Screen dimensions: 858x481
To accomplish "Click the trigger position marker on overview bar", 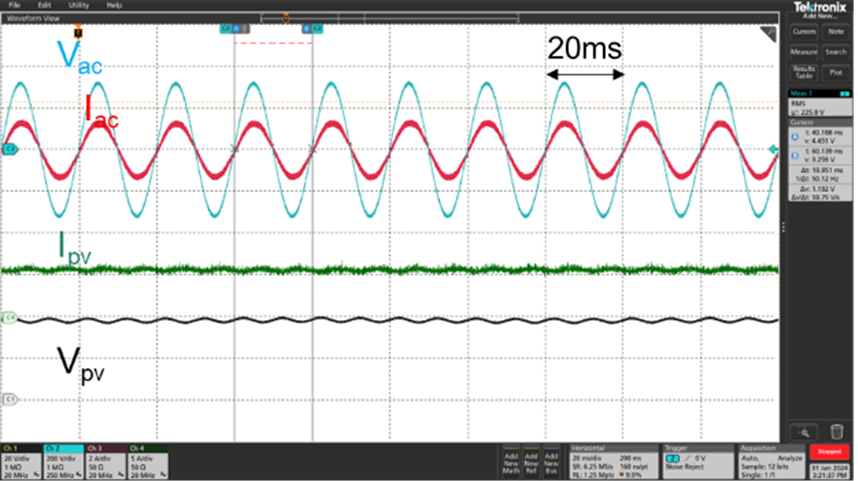I will point(286,17).
